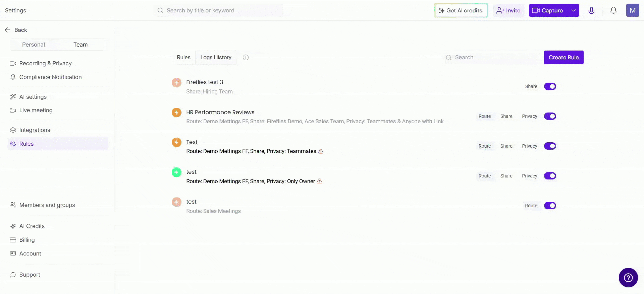Click the Integrations layers icon
The height and width of the screenshot is (294, 644).
(13, 130)
